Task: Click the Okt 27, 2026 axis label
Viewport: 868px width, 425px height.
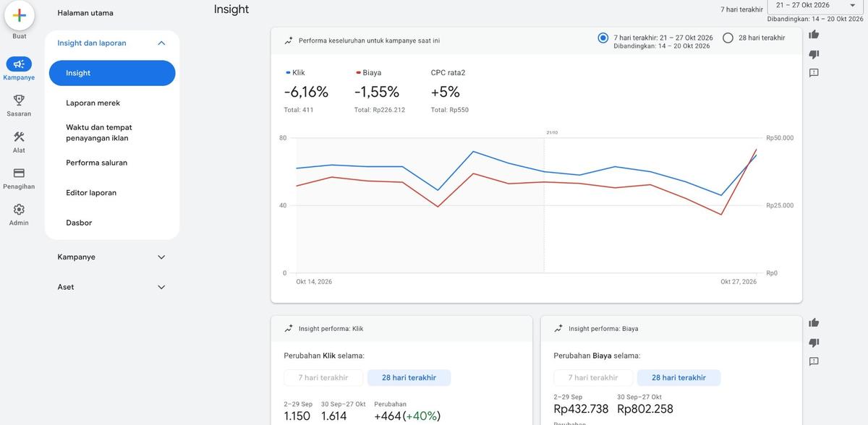Action: pyautogui.click(x=739, y=282)
